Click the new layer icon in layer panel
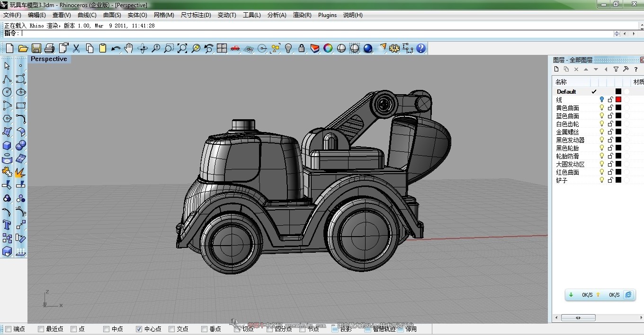This screenshot has width=644, height=335. [556, 69]
